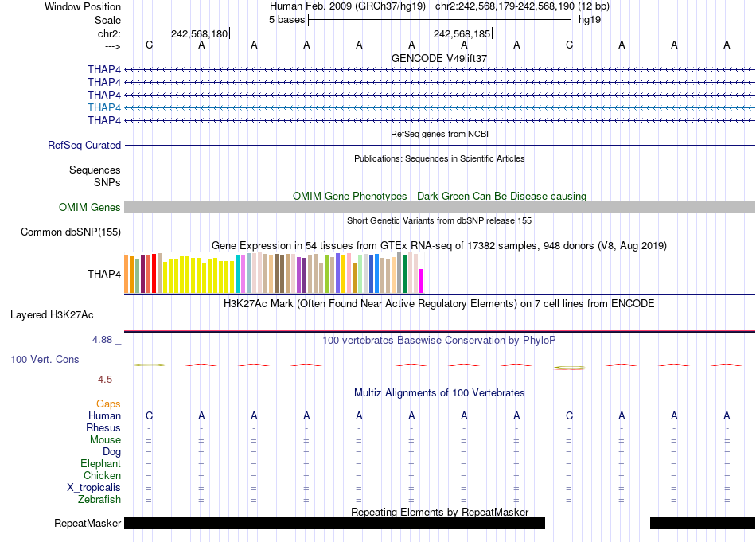Image resolution: width=756 pixels, height=542 pixels.
Task: Click the cyan GTEx expression bar
Action: click(238, 275)
